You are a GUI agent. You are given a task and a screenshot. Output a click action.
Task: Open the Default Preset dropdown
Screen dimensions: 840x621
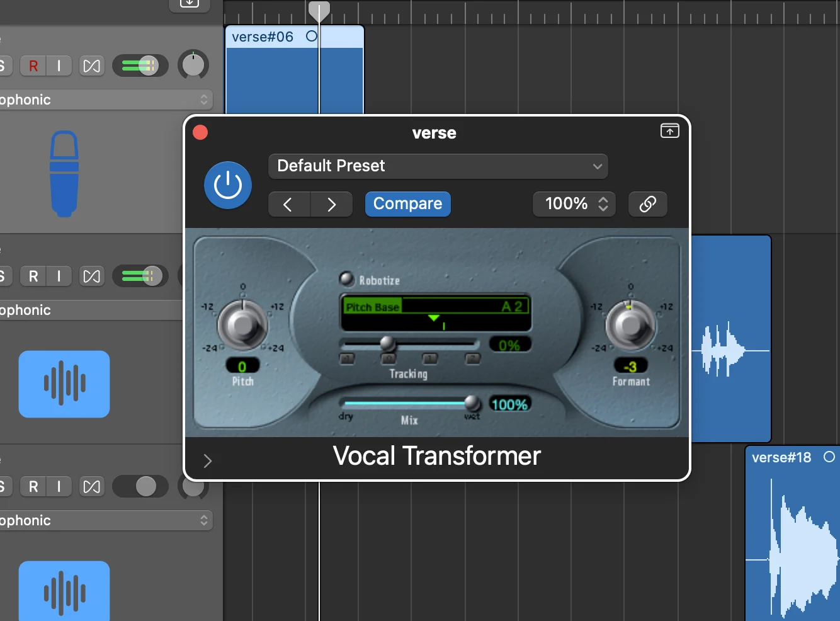(438, 166)
